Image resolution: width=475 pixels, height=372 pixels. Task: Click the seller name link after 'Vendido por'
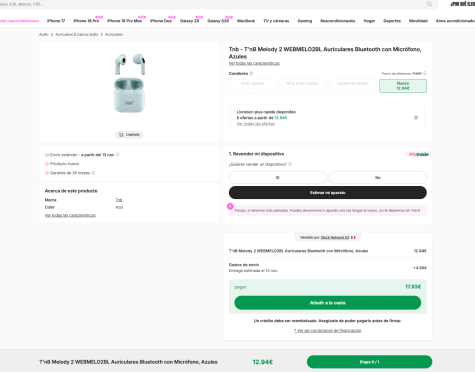click(335, 238)
